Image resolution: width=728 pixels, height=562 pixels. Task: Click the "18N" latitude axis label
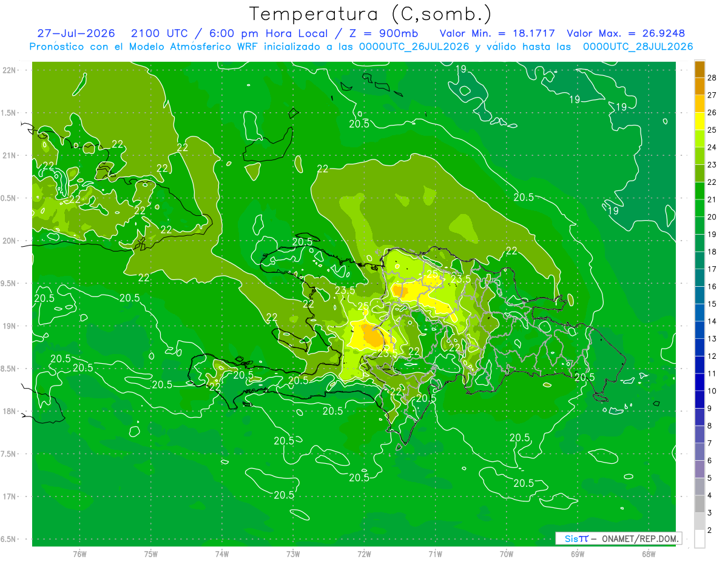[10, 412]
